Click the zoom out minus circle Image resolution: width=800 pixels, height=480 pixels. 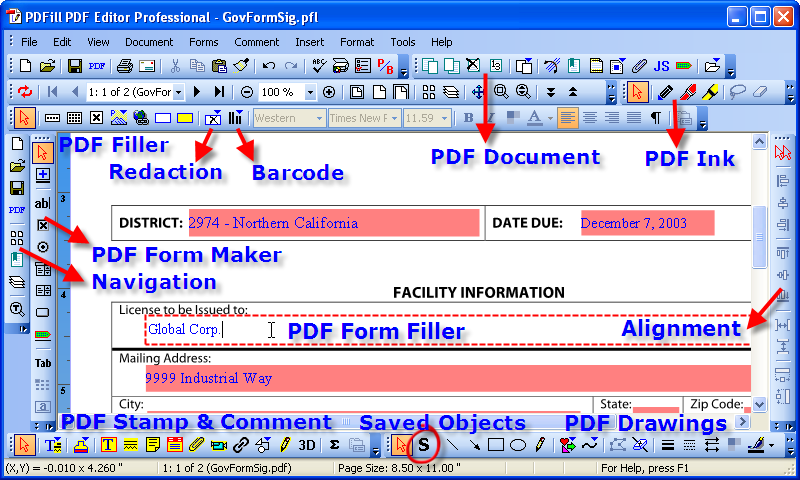point(246,92)
